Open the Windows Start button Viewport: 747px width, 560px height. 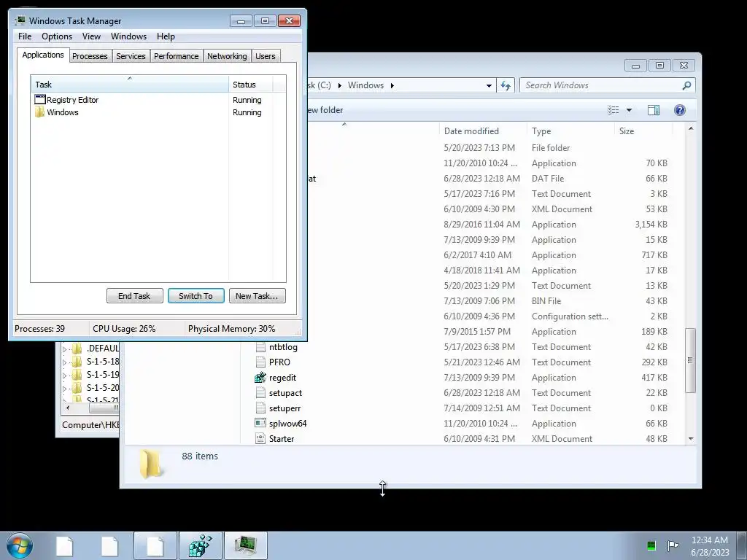[20, 545]
